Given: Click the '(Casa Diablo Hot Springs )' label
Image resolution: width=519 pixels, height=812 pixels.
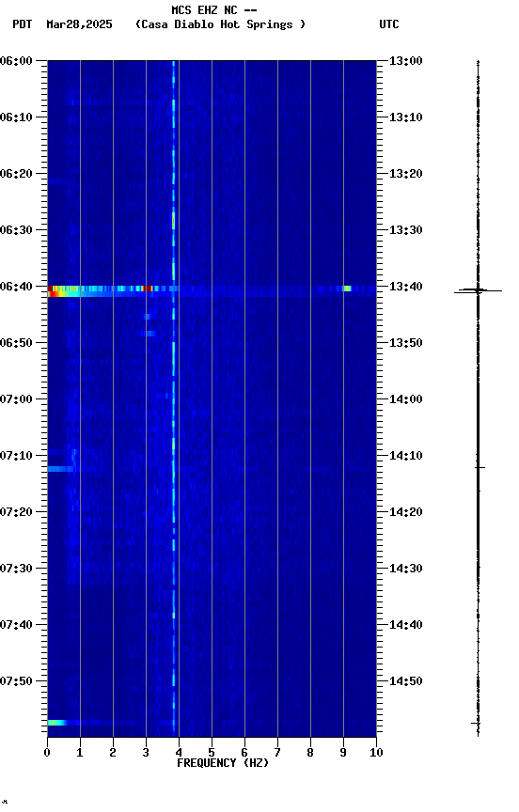Looking at the screenshot, I should 220,24.
